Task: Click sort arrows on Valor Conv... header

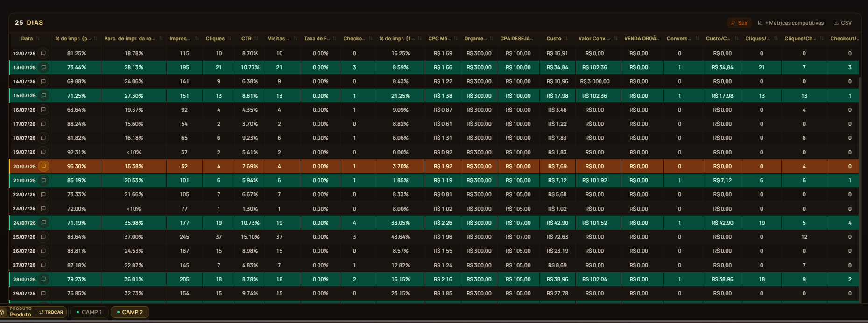Action: tap(616, 38)
